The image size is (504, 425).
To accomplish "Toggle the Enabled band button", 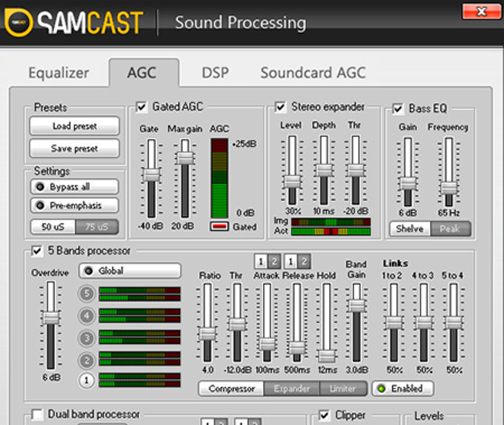I will pyautogui.click(x=402, y=389).
